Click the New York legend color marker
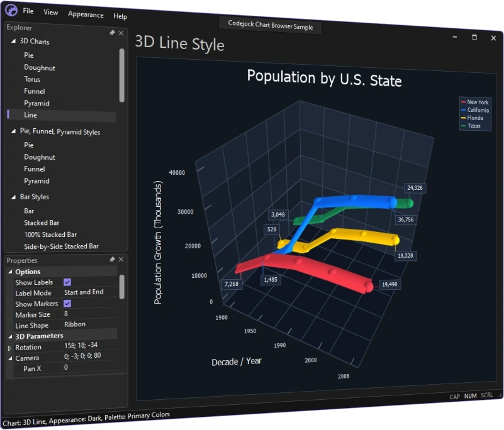This screenshot has width=504, height=430. [463, 102]
